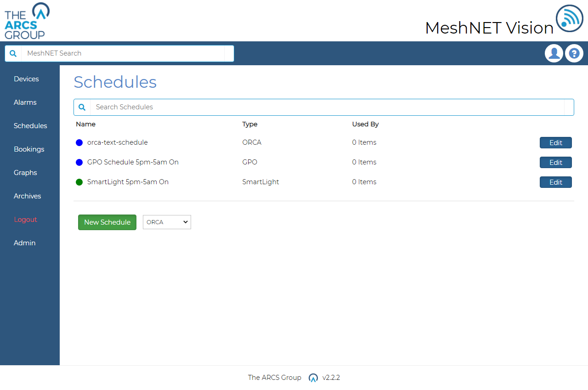Click the red Logout link
588x390 pixels.
click(x=25, y=220)
